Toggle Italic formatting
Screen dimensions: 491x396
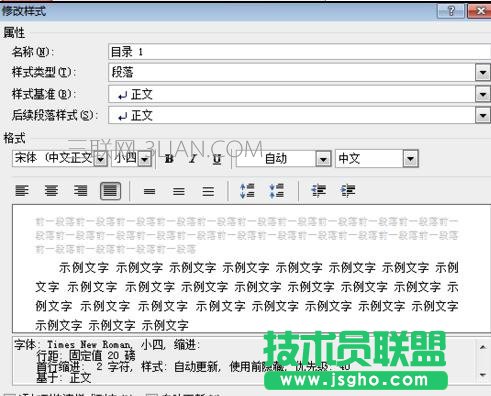tap(193, 159)
